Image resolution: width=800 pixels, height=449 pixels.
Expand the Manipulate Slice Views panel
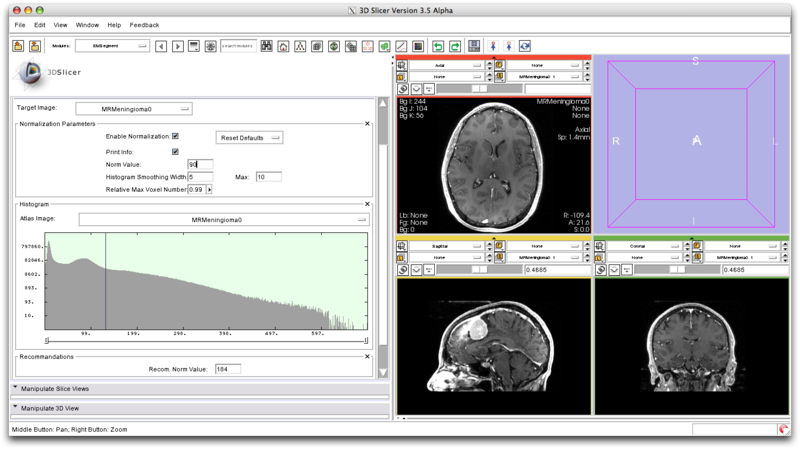pos(199,389)
